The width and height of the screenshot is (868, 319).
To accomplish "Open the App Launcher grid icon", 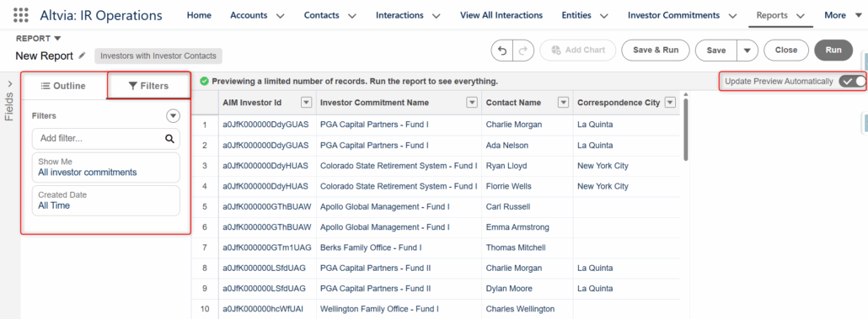I will click(x=20, y=15).
